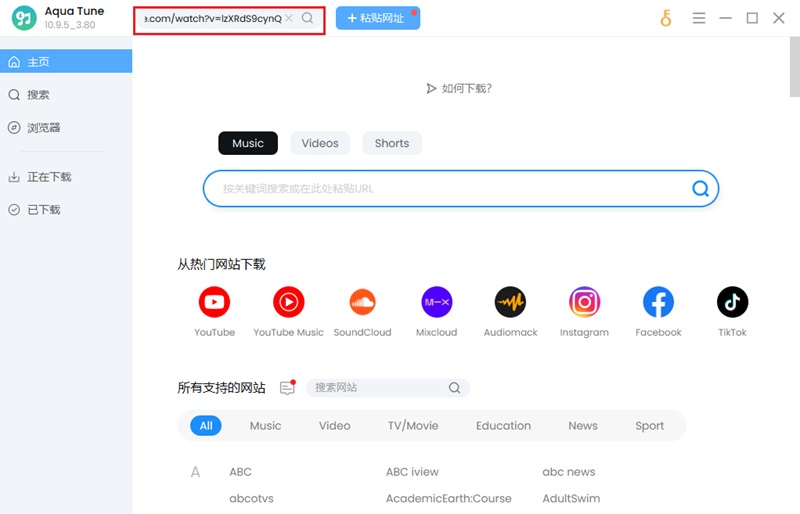Filter supported sites by TV/Movie
This screenshot has width=800, height=514.
413,426
